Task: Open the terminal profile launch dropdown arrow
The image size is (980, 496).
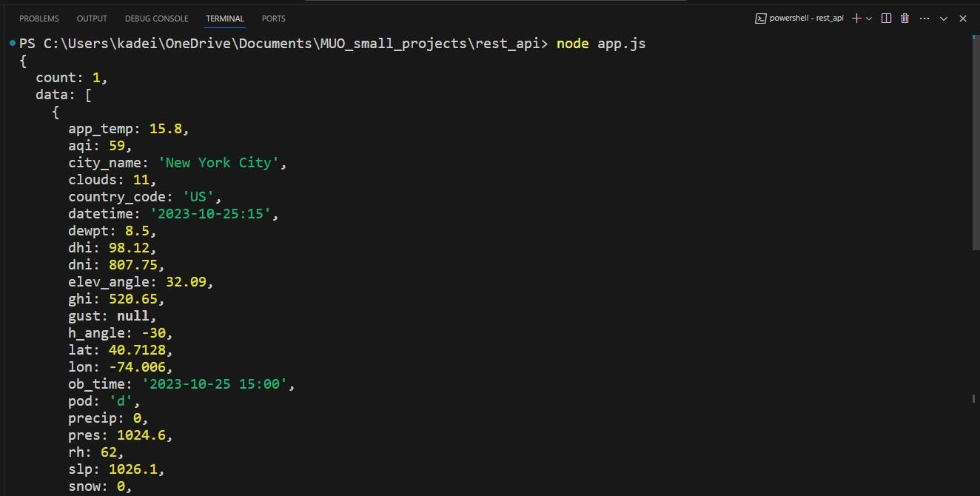Action: tap(869, 18)
